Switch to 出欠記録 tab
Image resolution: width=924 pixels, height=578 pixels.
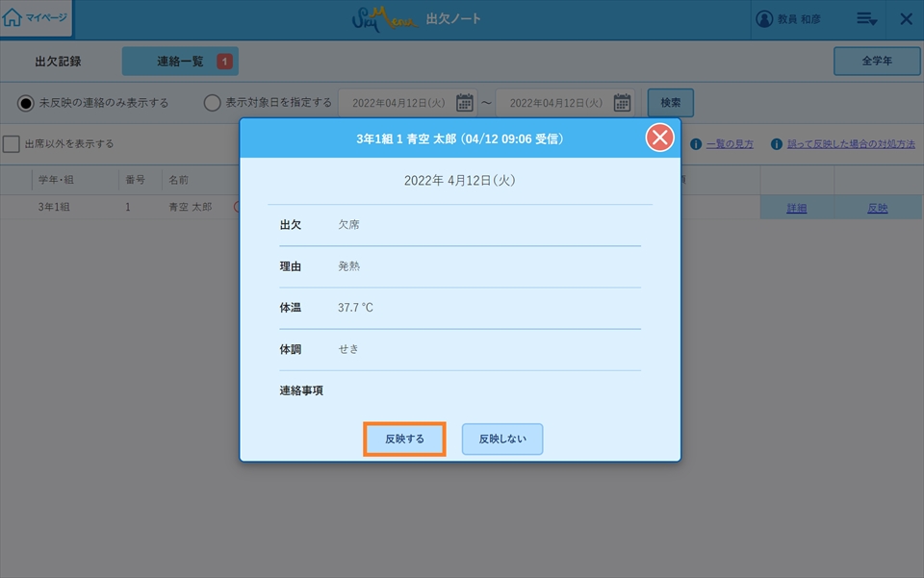click(x=58, y=62)
